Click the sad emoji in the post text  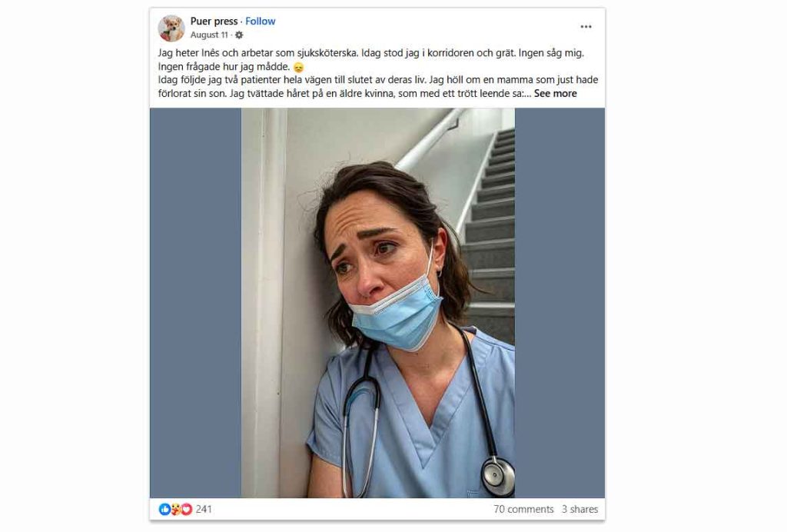tap(299, 68)
